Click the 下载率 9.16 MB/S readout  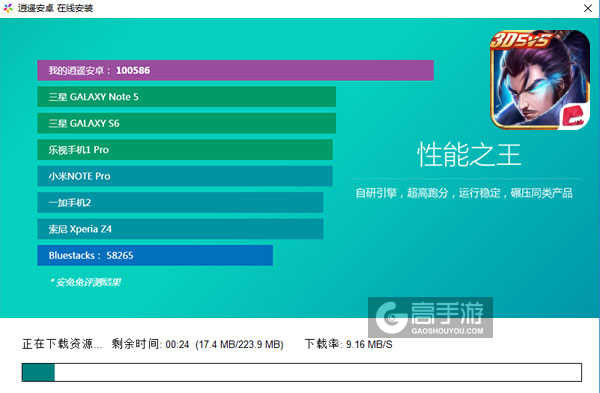coord(349,344)
